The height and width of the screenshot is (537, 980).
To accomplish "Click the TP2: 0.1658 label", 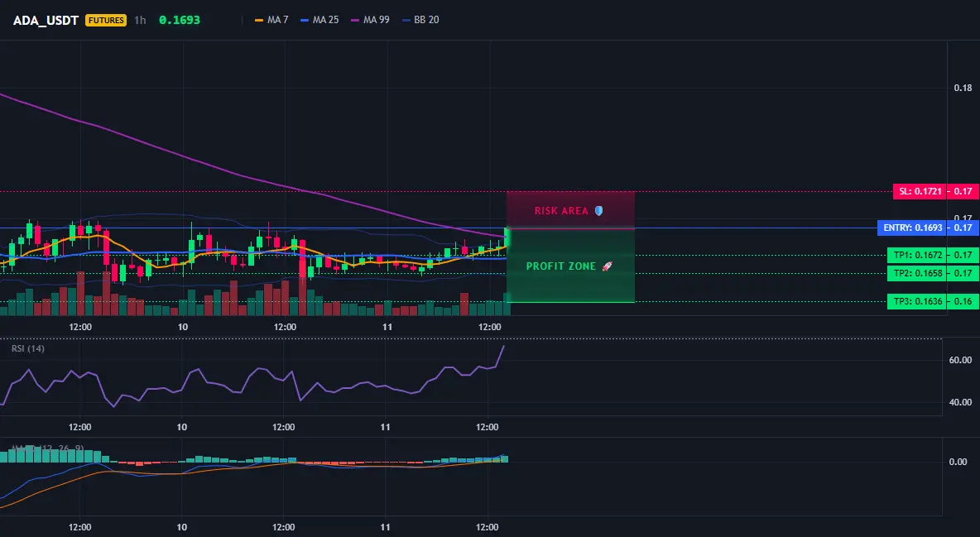I will pos(916,273).
